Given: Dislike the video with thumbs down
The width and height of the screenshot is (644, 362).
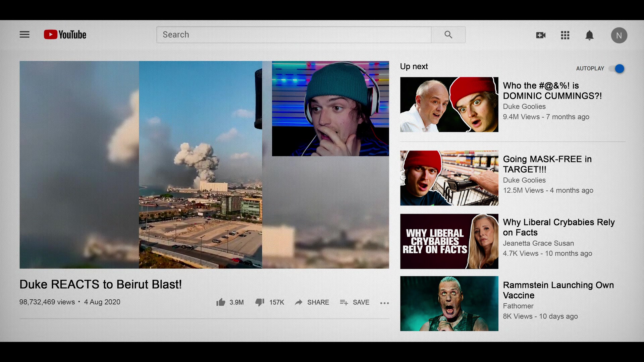Looking at the screenshot, I should coord(260,302).
